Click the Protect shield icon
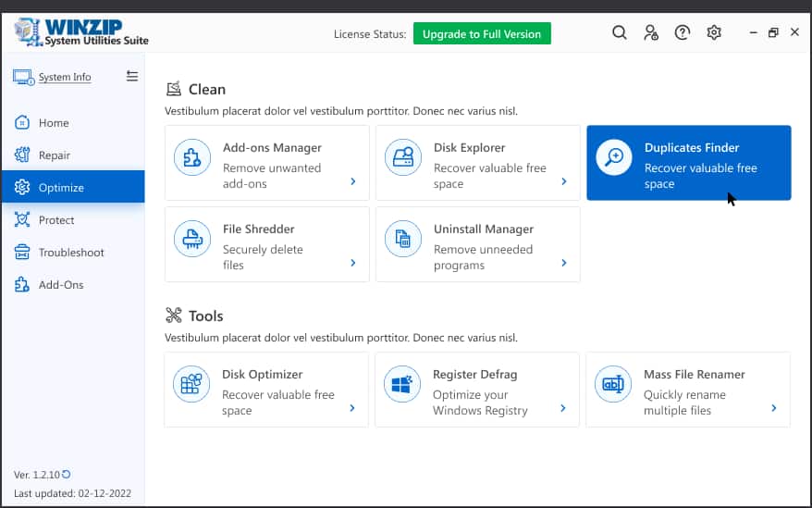Image resolution: width=812 pixels, height=508 pixels. coord(22,220)
